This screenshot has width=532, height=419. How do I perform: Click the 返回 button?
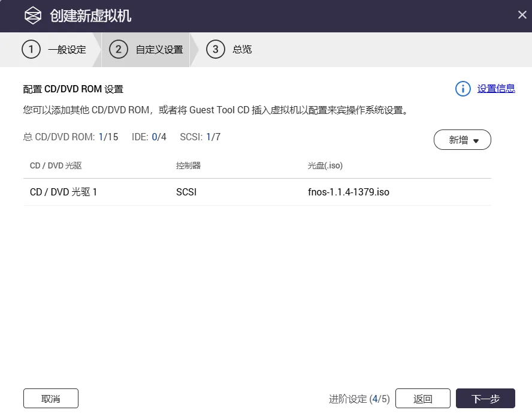[423, 398]
